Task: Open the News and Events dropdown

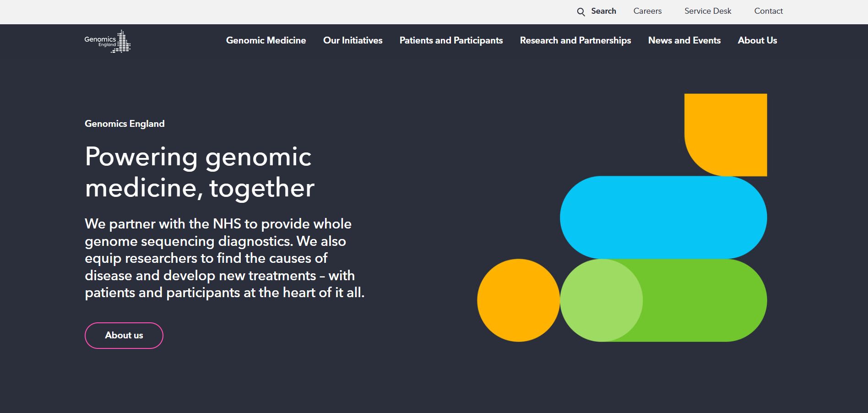Action: pos(684,40)
